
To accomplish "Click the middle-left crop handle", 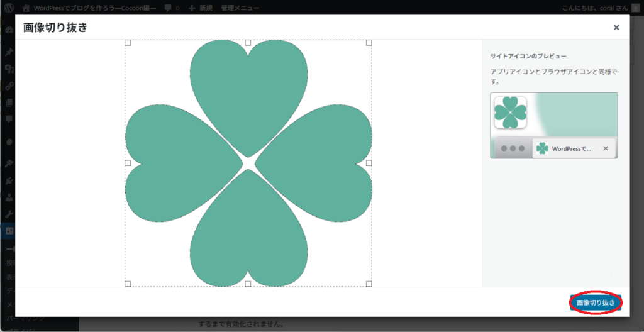I will click(x=128, y=163).
